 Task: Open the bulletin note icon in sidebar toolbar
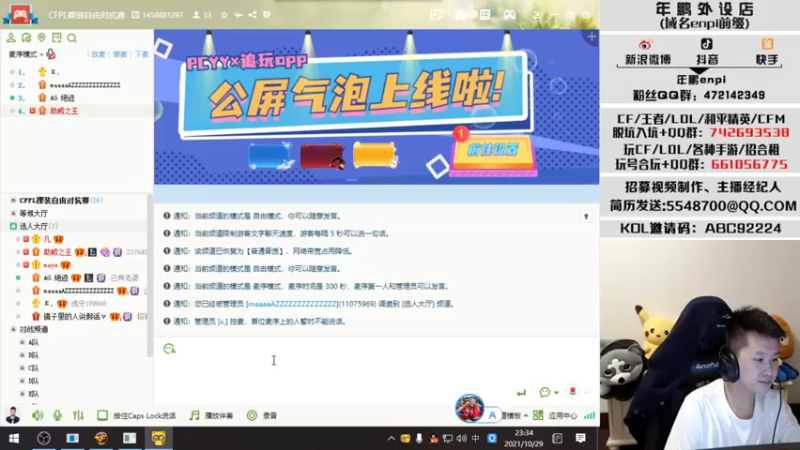(x=57, y=38)
